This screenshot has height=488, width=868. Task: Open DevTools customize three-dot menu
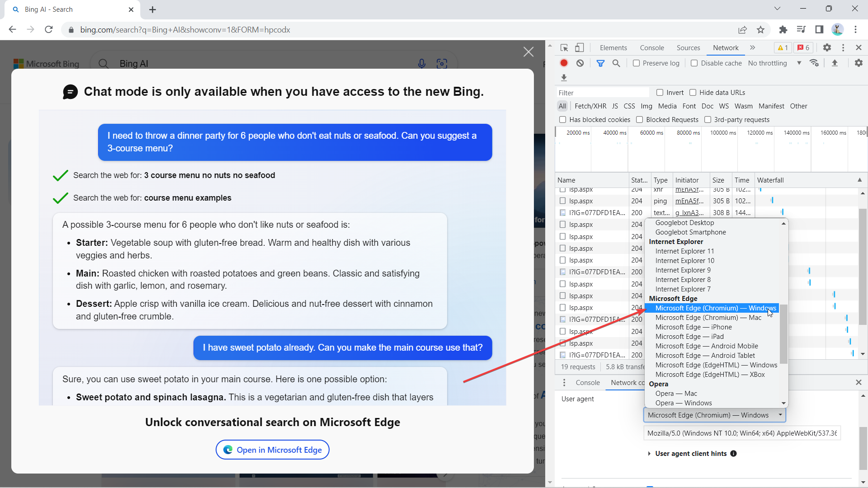(x=843, y=47)
